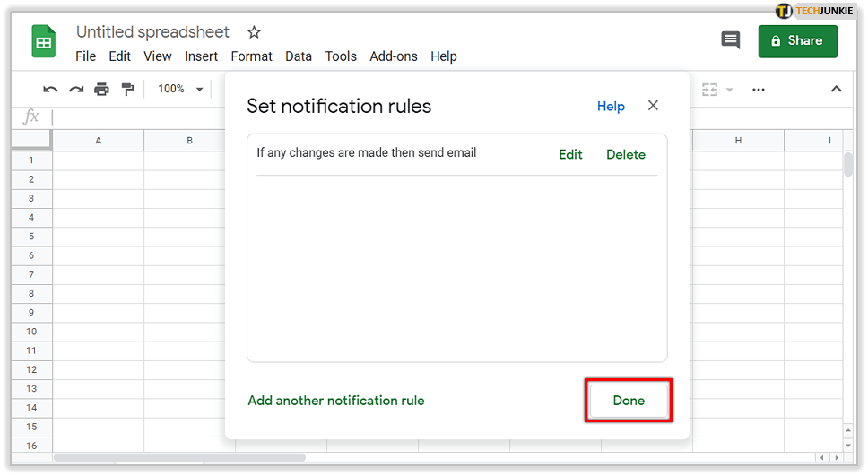
Task: Open the three-dot more toolbar options
Action: click(759, 90)
